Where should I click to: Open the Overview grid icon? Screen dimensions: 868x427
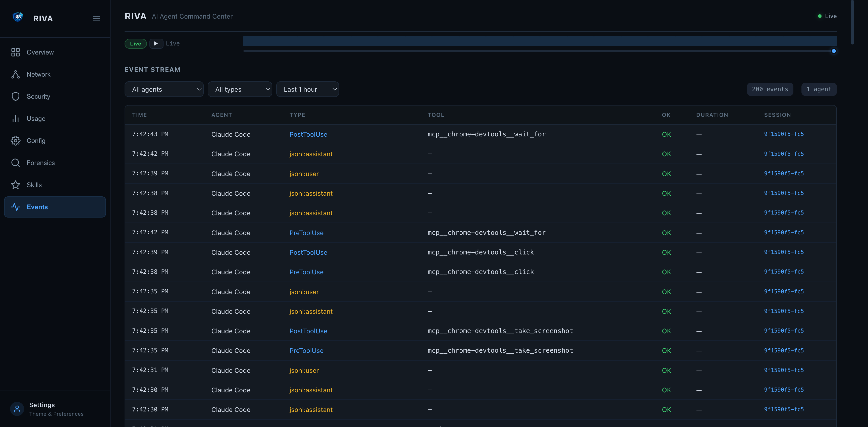(x=16, y=52)
